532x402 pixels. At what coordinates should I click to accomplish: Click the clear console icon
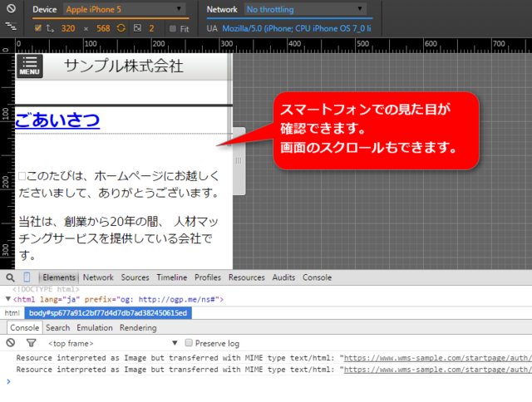pyautogui.click(x=11, y=343)
